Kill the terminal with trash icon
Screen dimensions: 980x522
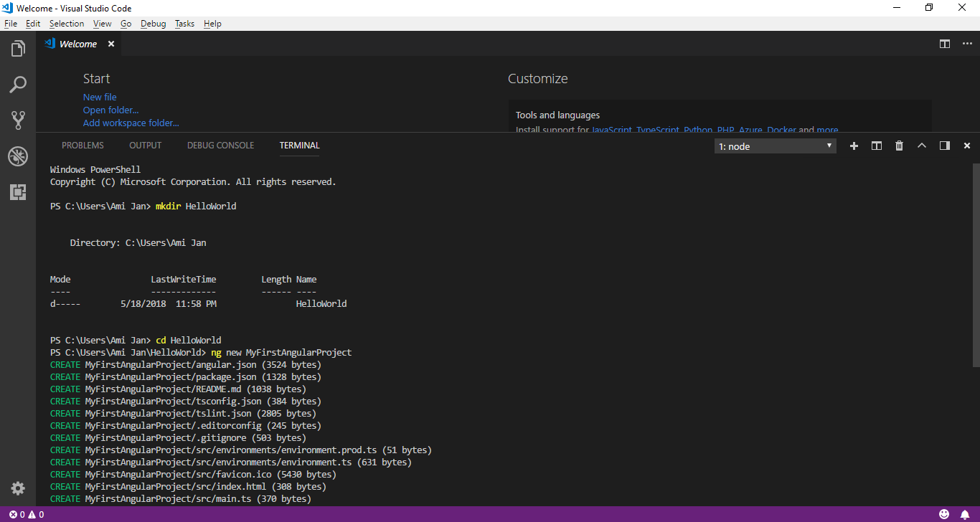(x=899, y=146)
